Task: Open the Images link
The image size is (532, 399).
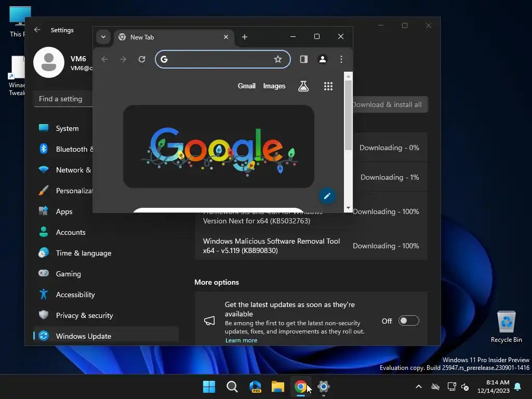Action: tap(274, 86)
